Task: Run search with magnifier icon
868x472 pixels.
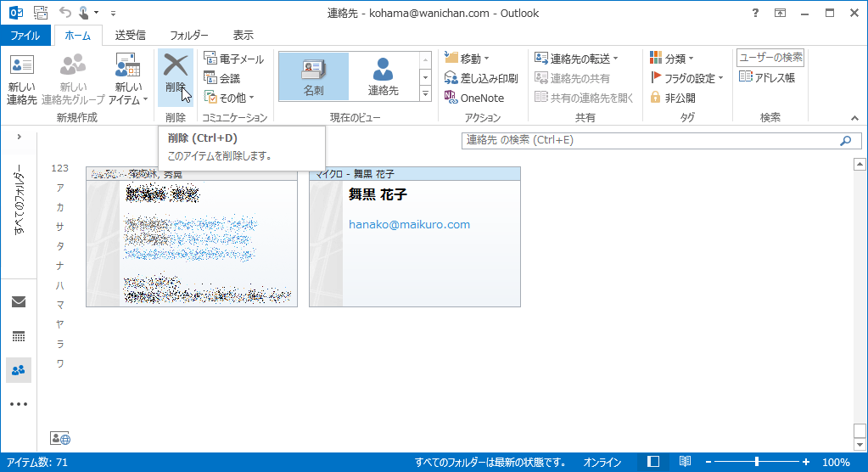Action: tap(845, 141)
